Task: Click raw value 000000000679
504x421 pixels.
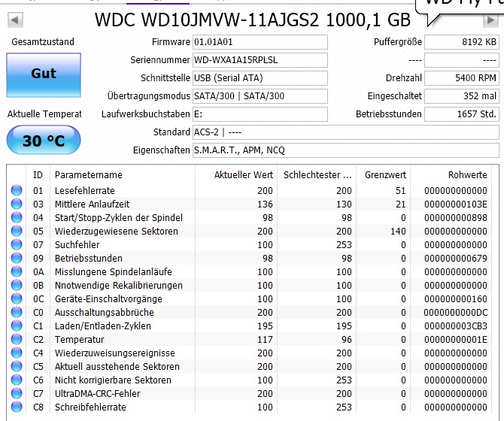Action: pyautogui.click(x=456, y=258)
